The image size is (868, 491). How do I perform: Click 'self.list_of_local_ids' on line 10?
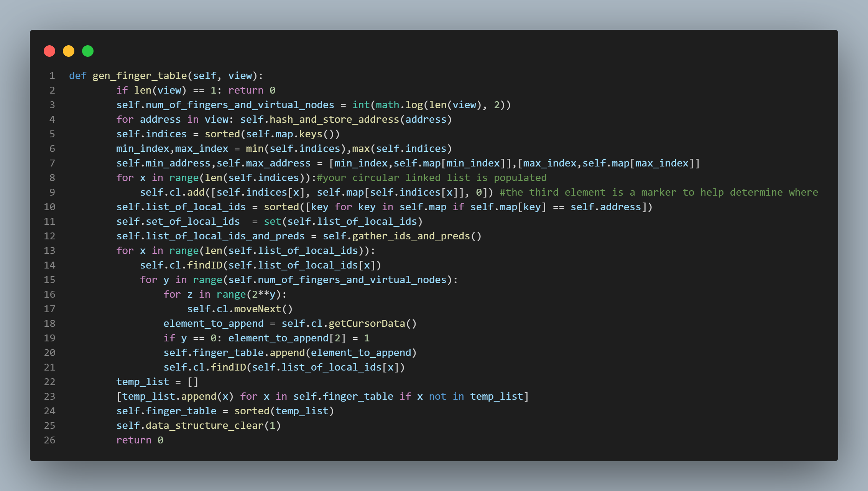(x=181, y=207)
